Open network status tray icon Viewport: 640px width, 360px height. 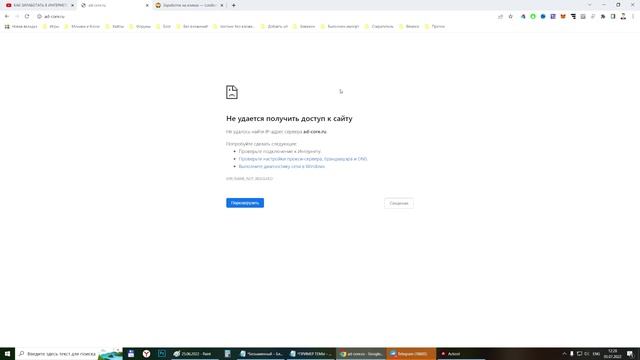[579, 353]
